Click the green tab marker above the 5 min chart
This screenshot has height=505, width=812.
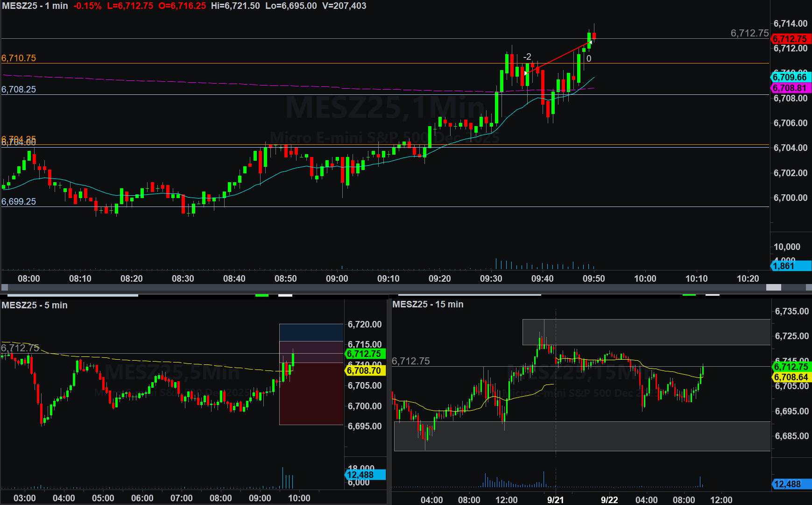point(262,295)
